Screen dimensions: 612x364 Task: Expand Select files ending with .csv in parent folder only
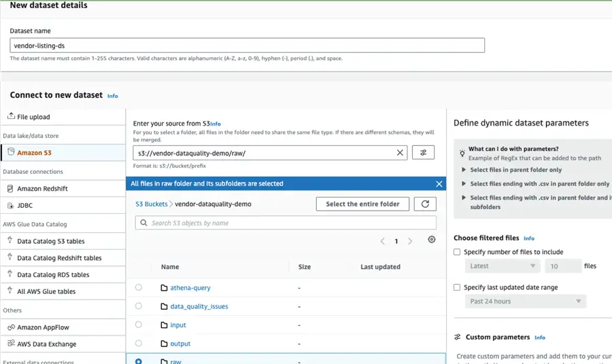click(464, 183)
